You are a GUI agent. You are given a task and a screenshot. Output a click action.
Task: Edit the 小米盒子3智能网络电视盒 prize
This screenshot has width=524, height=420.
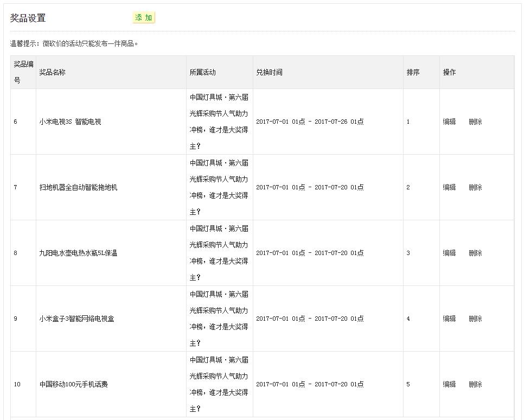point(449,319)
